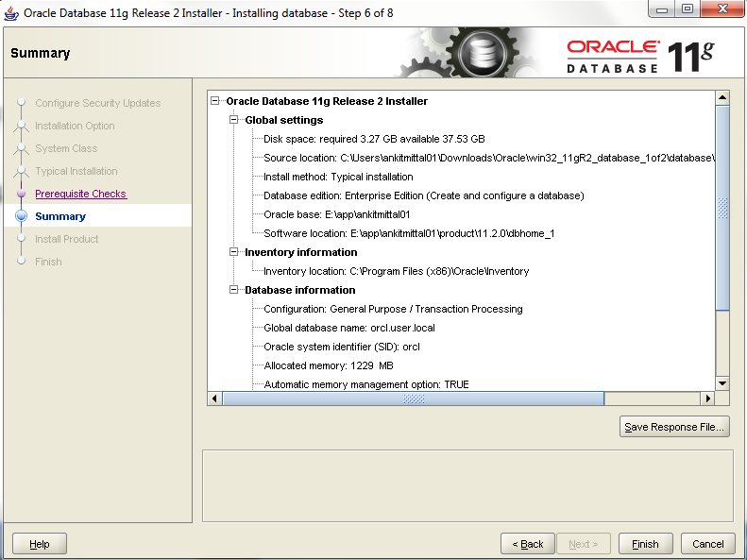This screenshot has width=747, height=560.
Task: Go Back to the previous step
Action: coord(527,544)
